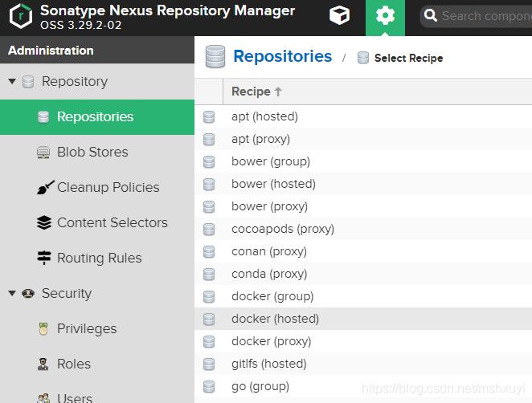Image resolution: width=532 pixels, height=403 pixels.
Task: Focus the Search components field
Action: [476, 16]
